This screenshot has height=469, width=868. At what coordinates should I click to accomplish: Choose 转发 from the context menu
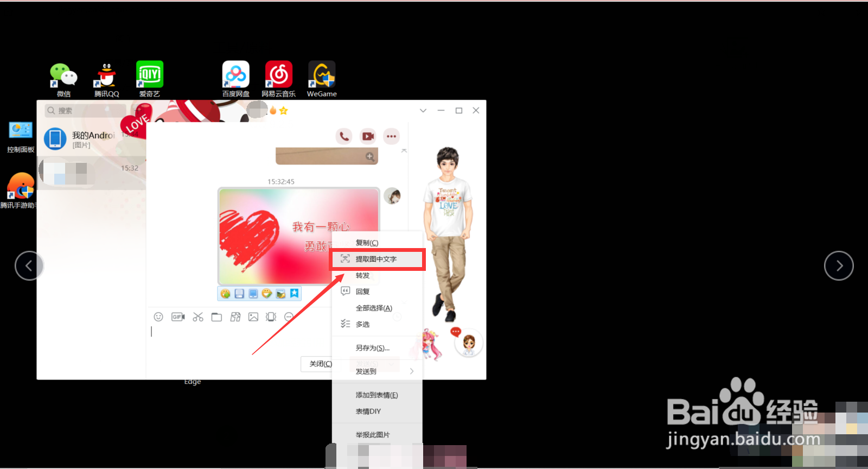click(377, 275)
